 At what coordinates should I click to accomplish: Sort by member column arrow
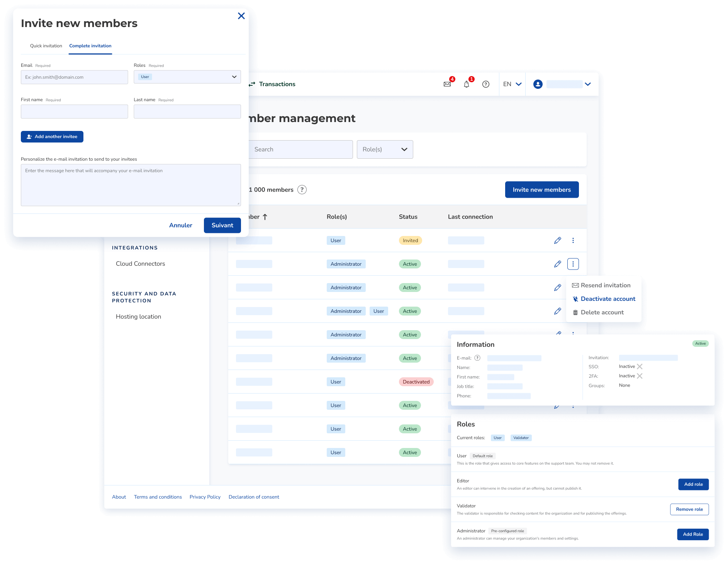click(x=265, y=217)
